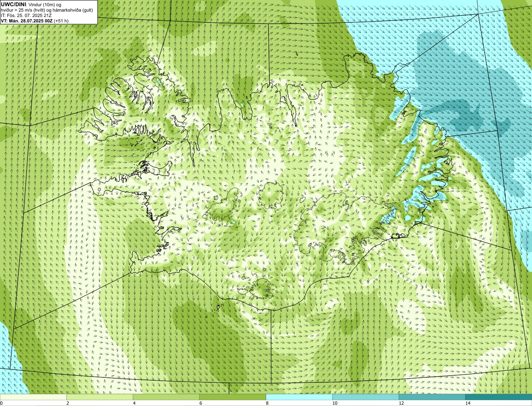This screenshot has height=406, width=532.
Task: Click the '10' label under the color bar
Action: tap(335, 403)
